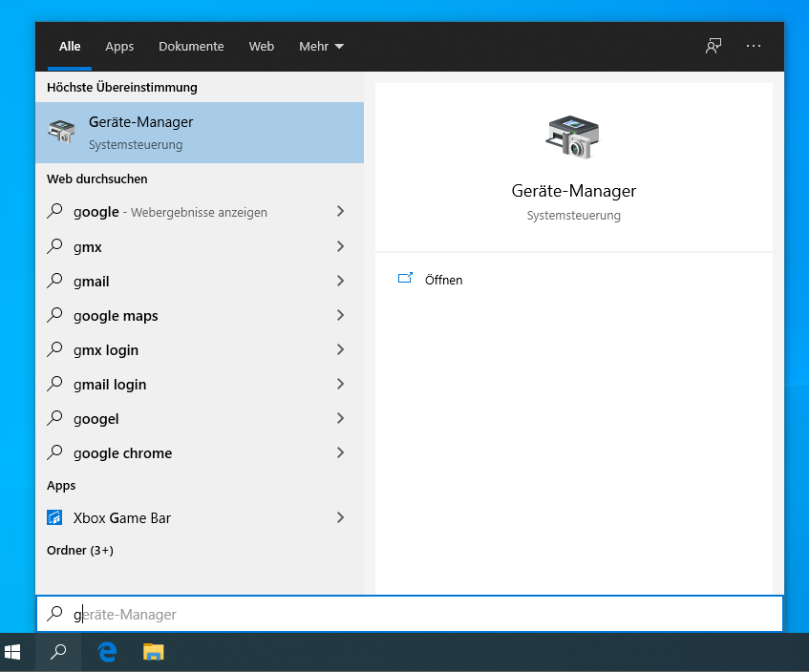Image resolution: width=809 pixels, height=672 pixels.
Task: Select the Xbox Game Bar app result
Action: pyautogui.click(x=200, y=517)
